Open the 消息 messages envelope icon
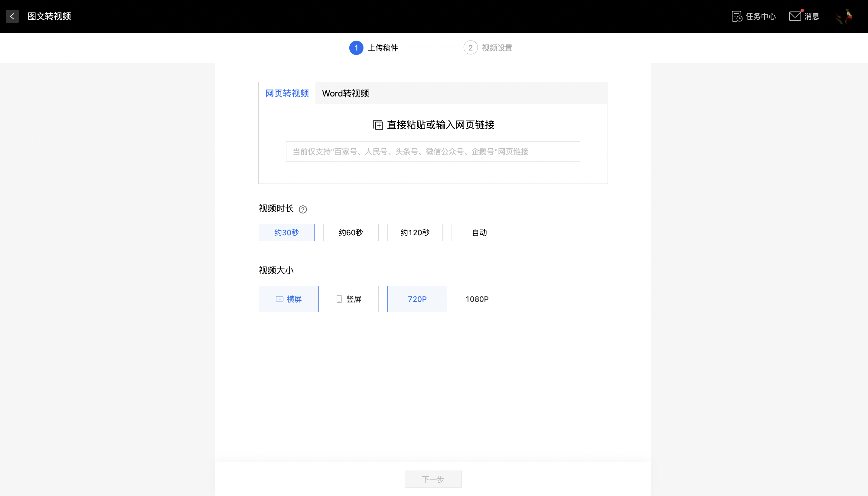The width and height of the screenshot is (868, 496). tap(795, 16)
